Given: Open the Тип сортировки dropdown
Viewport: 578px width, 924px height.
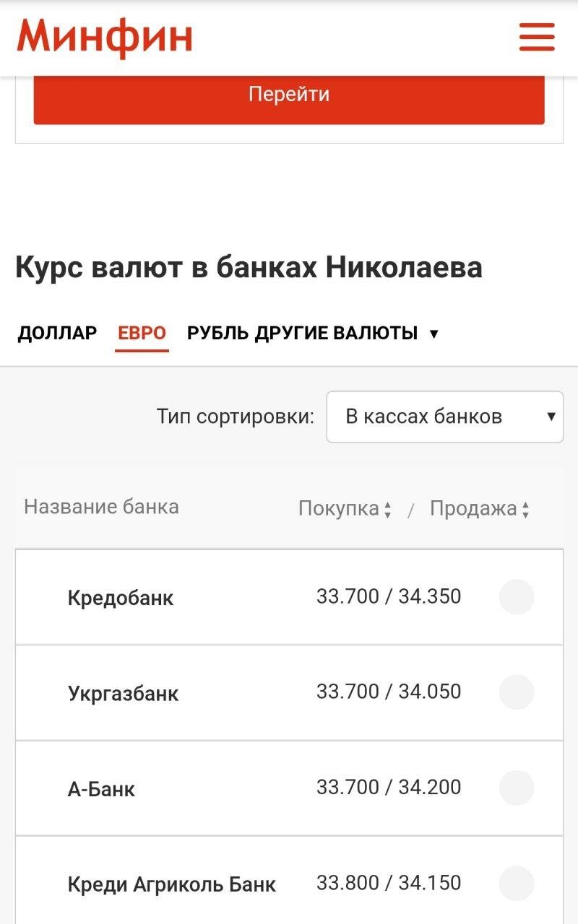Looking at the screenshot, I should tap(444, 417).
